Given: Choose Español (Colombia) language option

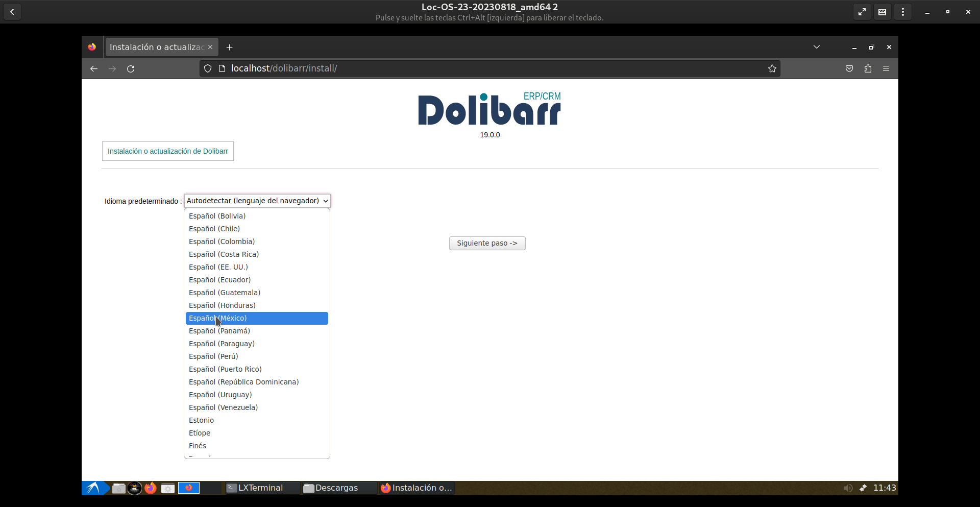Looking at the screenshot, I should coord(222,242).
